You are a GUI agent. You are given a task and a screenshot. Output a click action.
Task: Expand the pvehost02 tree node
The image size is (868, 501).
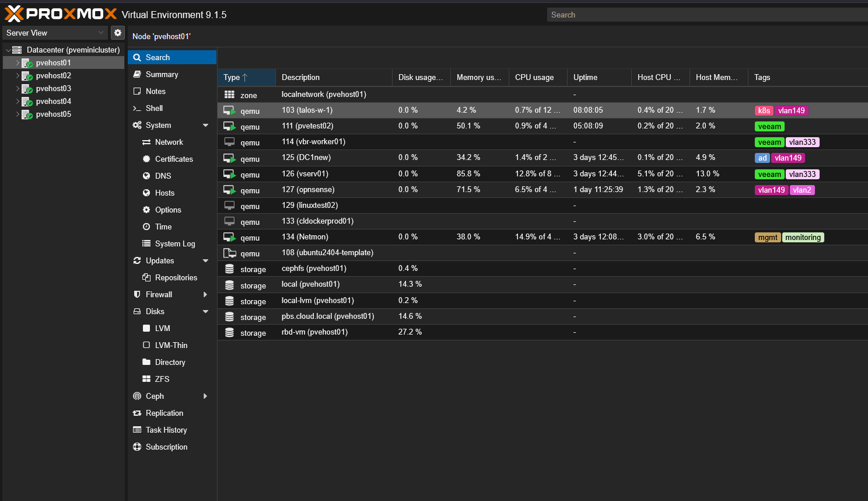tap(16, 75)
